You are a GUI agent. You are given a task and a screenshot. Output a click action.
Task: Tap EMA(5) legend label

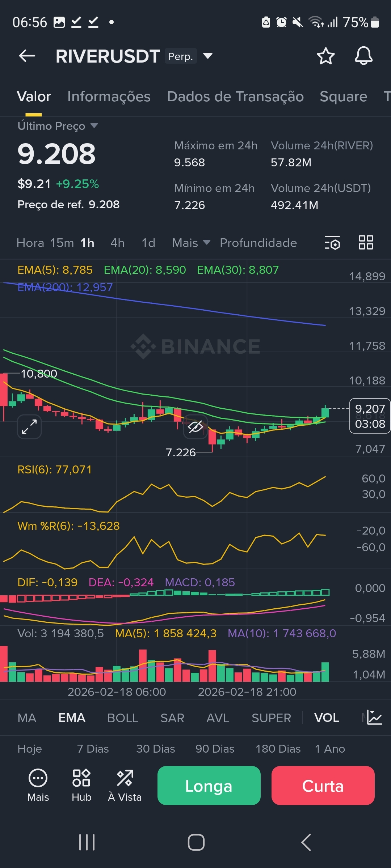point(55,270)
